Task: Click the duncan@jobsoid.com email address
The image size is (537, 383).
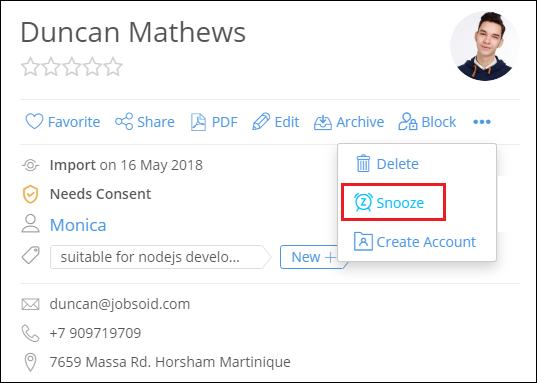Action: click(120, 304)
